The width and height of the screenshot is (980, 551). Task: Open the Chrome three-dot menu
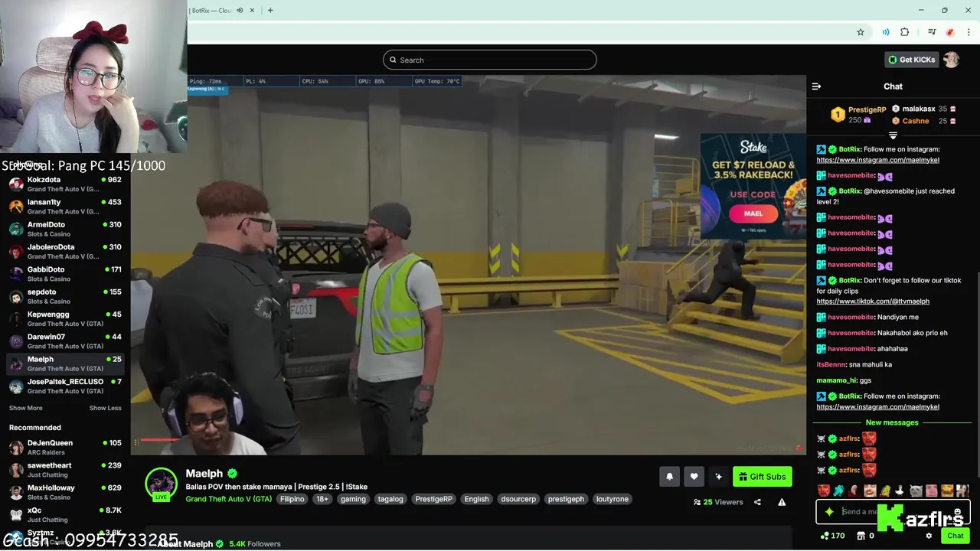point(969,32)
